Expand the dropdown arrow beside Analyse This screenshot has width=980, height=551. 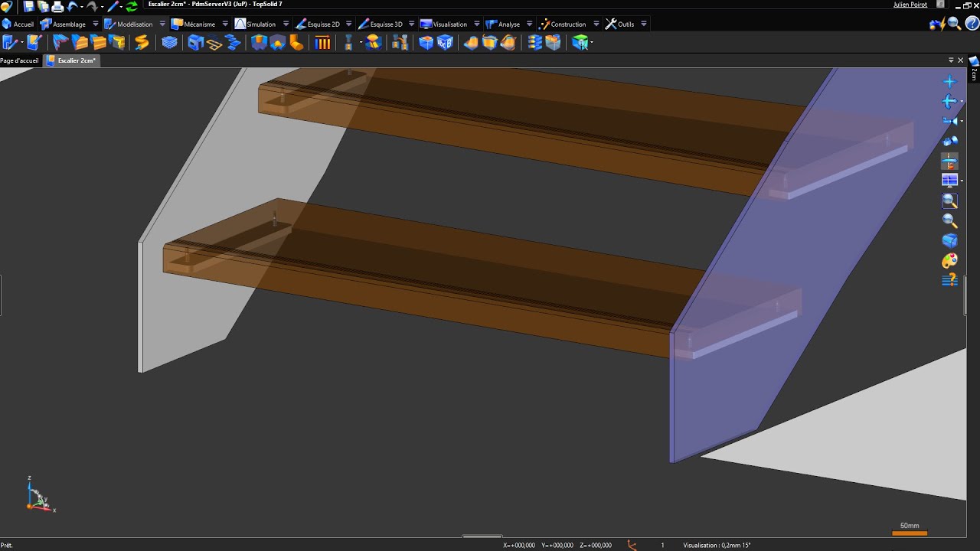[x=529, y=24]
